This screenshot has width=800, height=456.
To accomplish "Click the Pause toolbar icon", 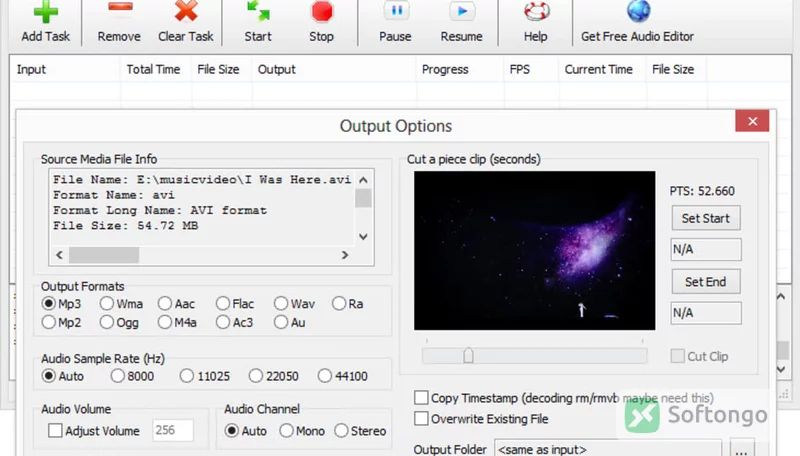I will point(396,11).
